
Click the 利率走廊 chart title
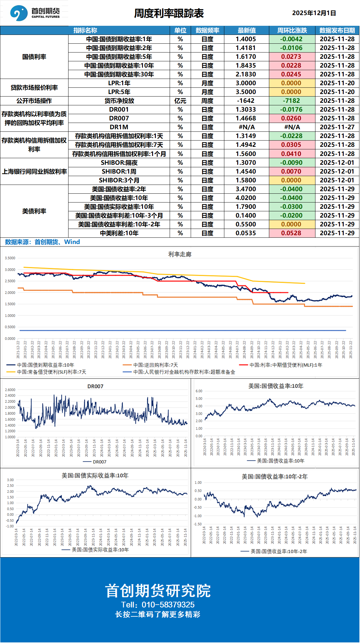click(180, 254)
